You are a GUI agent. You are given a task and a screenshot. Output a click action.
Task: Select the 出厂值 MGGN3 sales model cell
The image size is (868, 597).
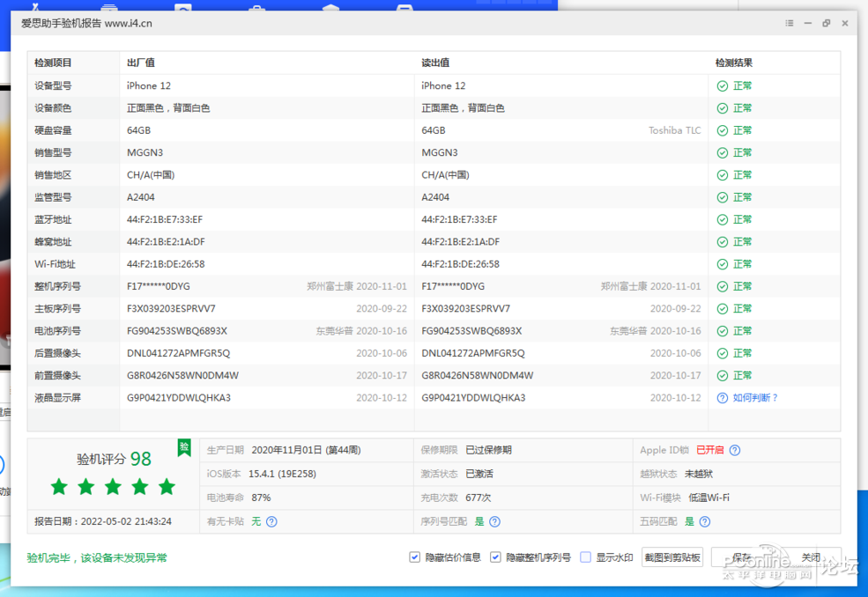click(x=145, y=152)
